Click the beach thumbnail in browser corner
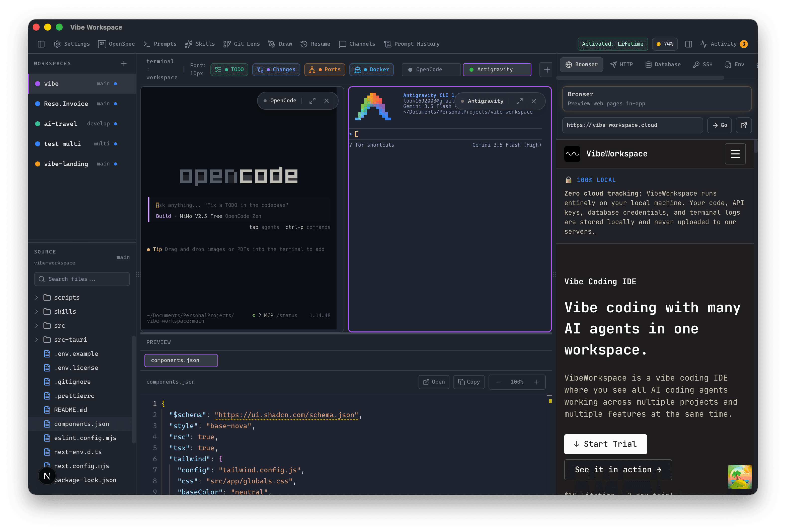Viewport: 786px width, 532px height. tap(740, 477)
